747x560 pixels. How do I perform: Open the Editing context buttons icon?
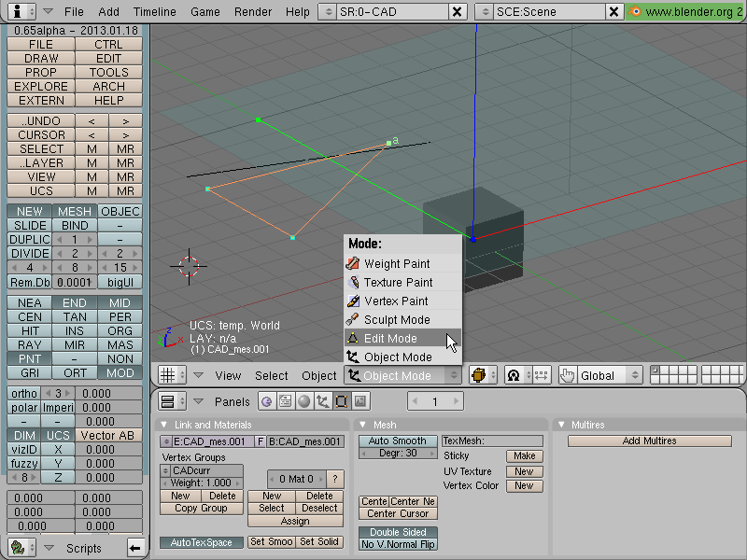click(x=341, y=401)
